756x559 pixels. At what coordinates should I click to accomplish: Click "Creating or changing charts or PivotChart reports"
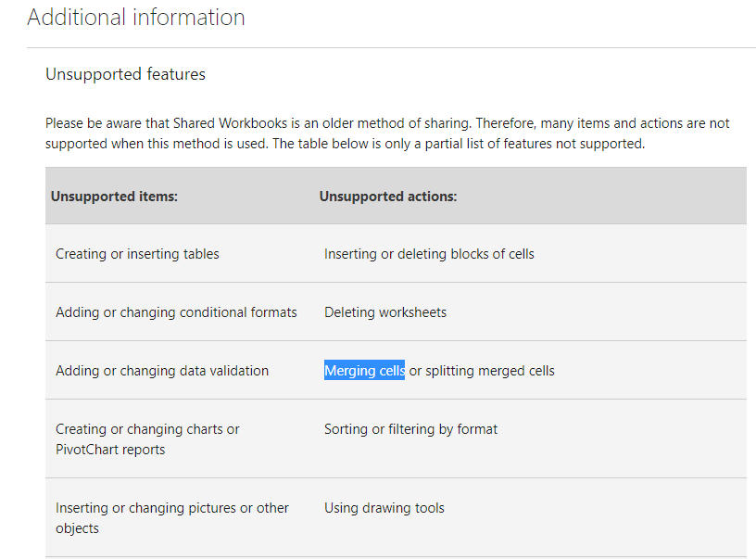point(147,438)
